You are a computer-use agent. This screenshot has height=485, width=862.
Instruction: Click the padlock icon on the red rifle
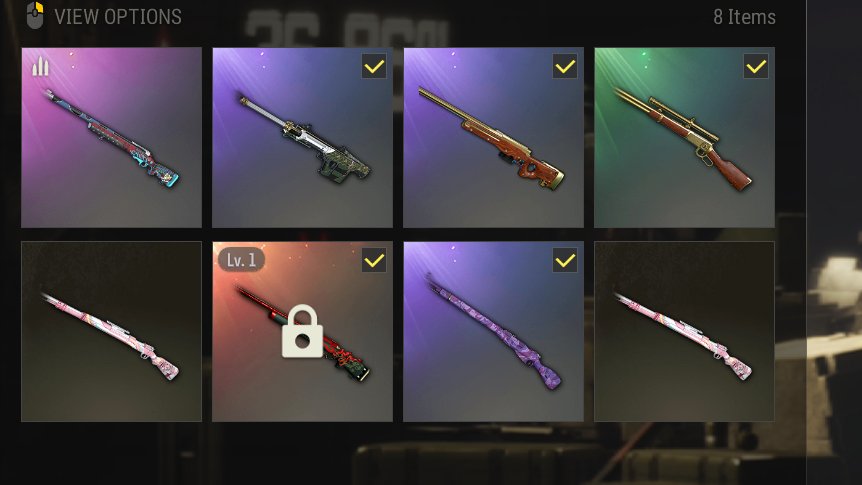click(x=302, y=331)
